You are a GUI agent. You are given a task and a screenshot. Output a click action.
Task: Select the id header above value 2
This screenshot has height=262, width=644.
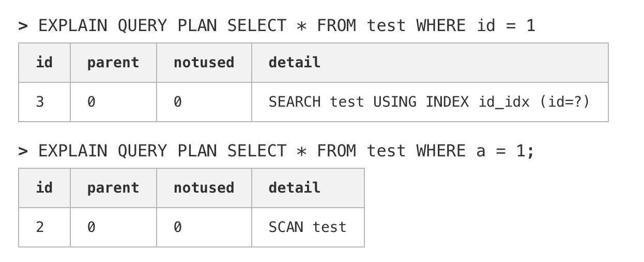[44, 188]
